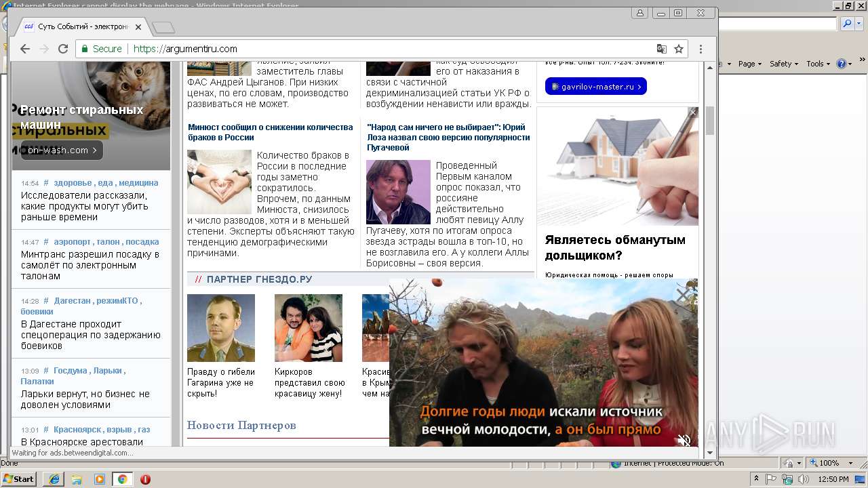Click the red Opera icon on the taskbar

[145, 479]
